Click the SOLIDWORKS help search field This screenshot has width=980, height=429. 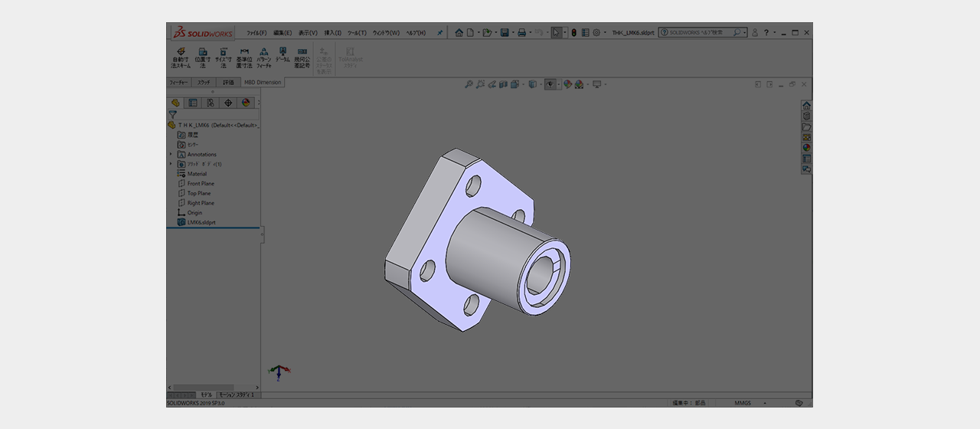click(701, 33)
